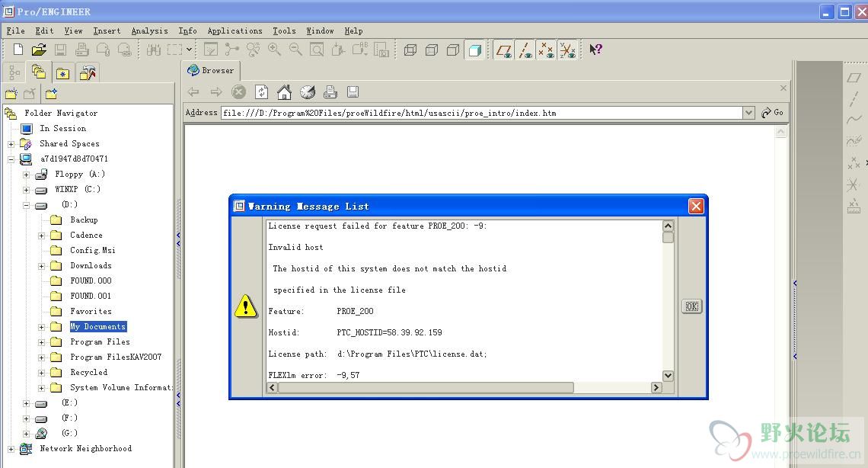Switch to No Hidden display mode
Screen dimensions: 868x468
[453, 50]
